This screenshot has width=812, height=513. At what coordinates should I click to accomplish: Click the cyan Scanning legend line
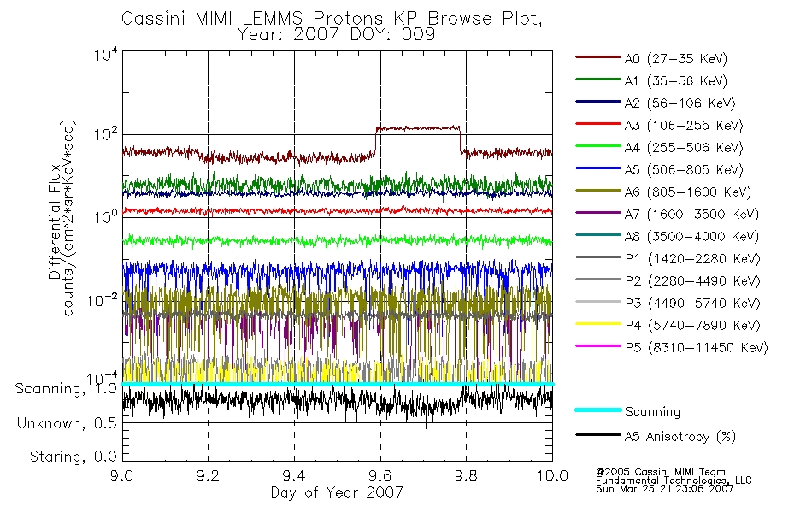click(598, 410)
